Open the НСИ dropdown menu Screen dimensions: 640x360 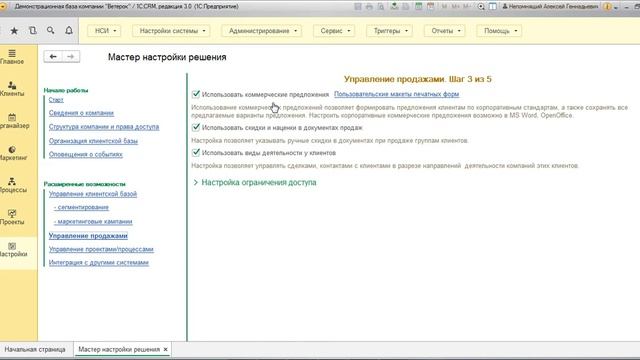[x=105, y=31]
